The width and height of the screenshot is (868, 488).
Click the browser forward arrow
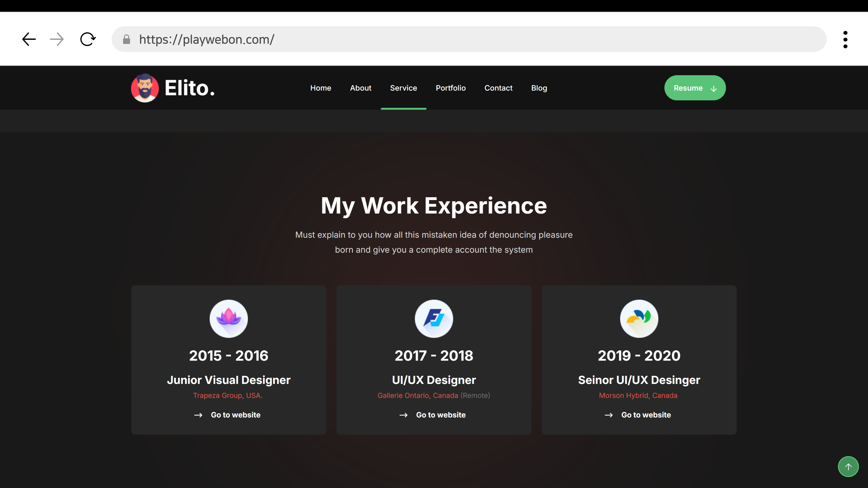pos(57,39)
